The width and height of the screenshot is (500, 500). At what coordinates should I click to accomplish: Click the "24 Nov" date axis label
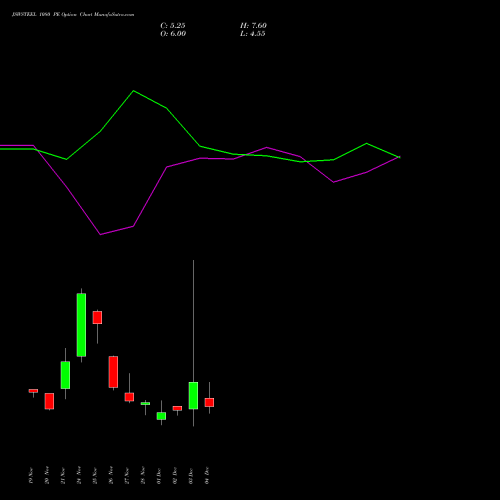tap(79, 476)
